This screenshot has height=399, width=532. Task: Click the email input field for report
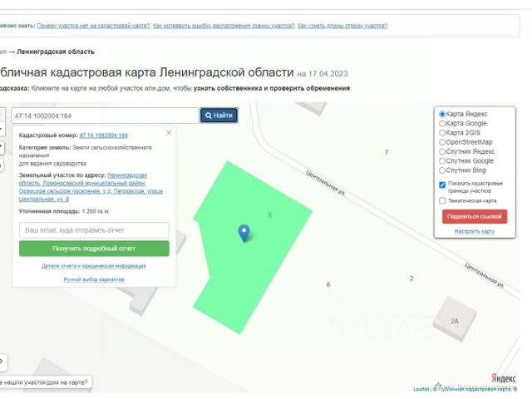(x=94, y=229)
